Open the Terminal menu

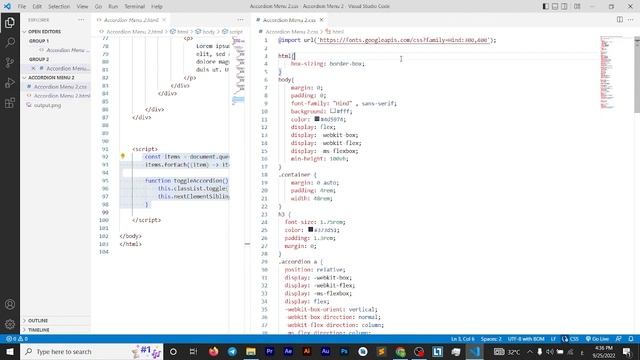[x=135, y=7]
